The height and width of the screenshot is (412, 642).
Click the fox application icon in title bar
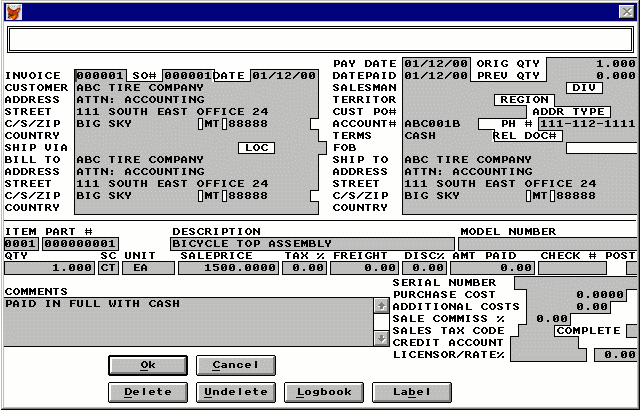point(14,12)
